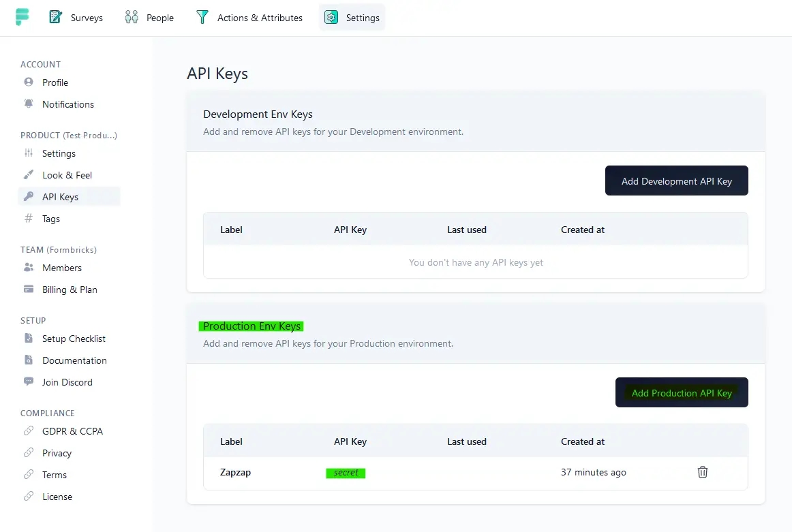Screen dimensions: 792x532
Task: Click the Tags hash icon
Action: click(x=29, y=219)
